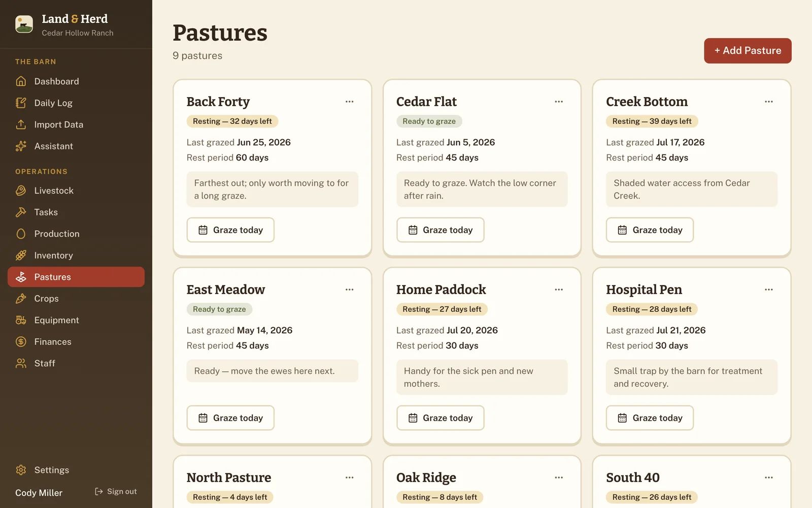Open the North Pasture card options menu
This screenshot has width=812, height=508.
350,478
